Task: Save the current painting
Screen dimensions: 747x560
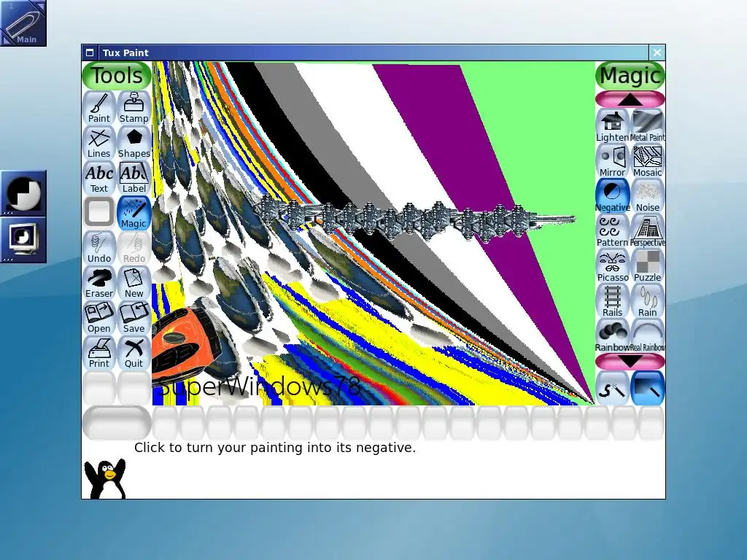Action: point(134,318)
